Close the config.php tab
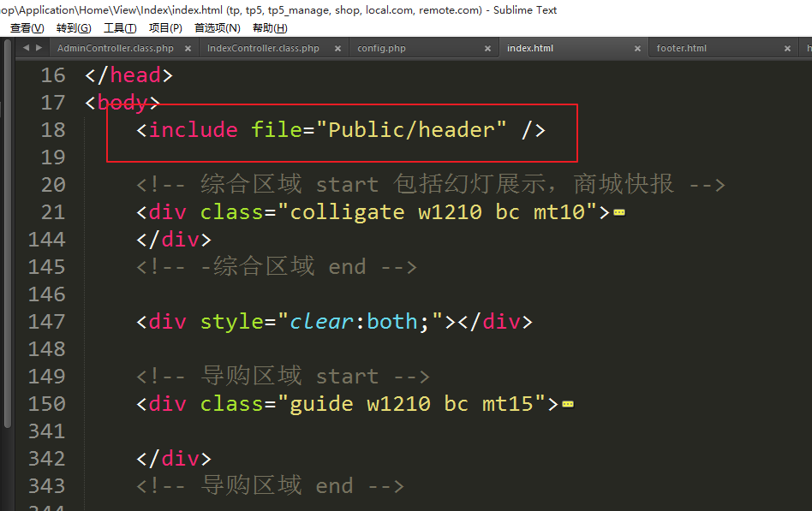This screenshot has height=511, width=812. [x=487, y=49]
